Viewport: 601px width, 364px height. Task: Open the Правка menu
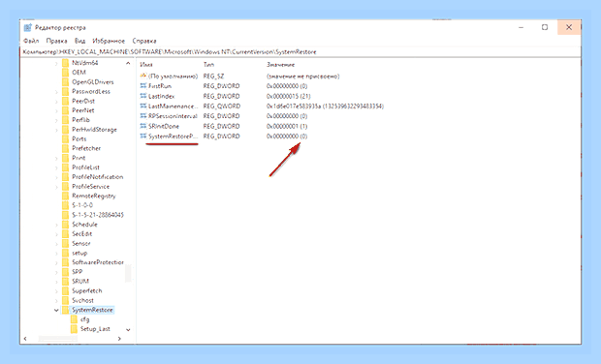pos(56,41)
